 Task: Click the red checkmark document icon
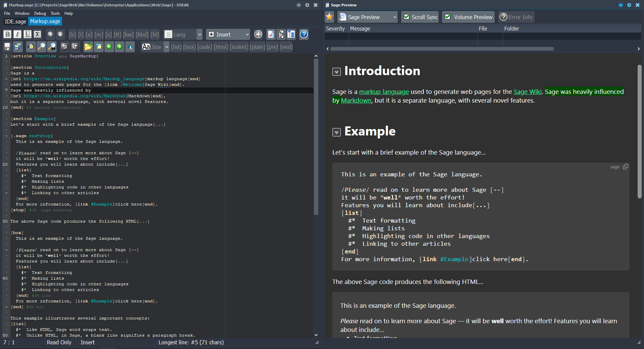pyautogui.click(x=271, y=34)
